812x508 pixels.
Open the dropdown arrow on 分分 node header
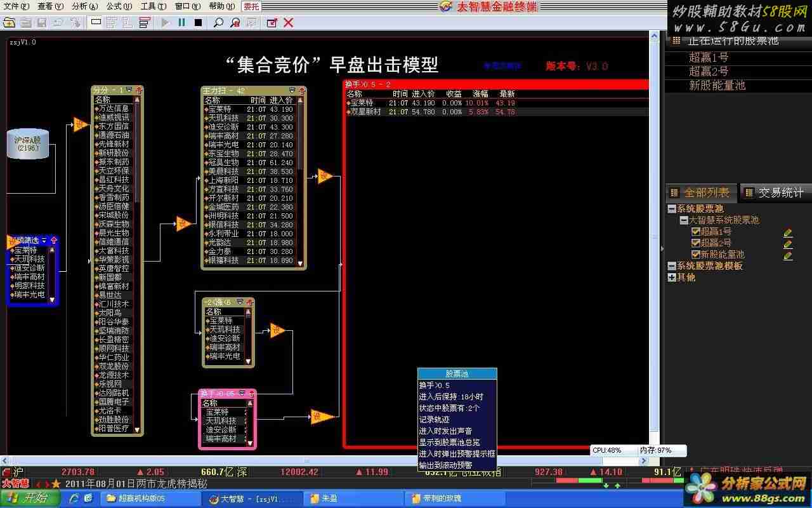pos(129,90)
